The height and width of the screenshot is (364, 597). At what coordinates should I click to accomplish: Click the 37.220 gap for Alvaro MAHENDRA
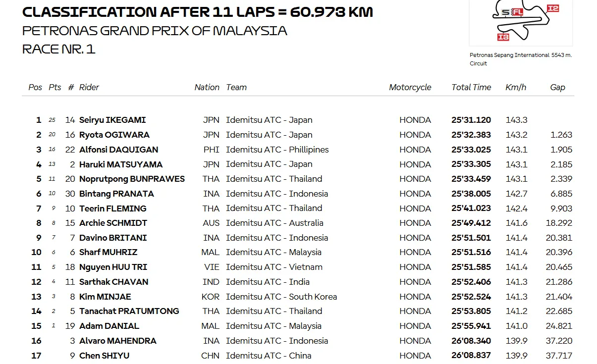coord(559,341)
